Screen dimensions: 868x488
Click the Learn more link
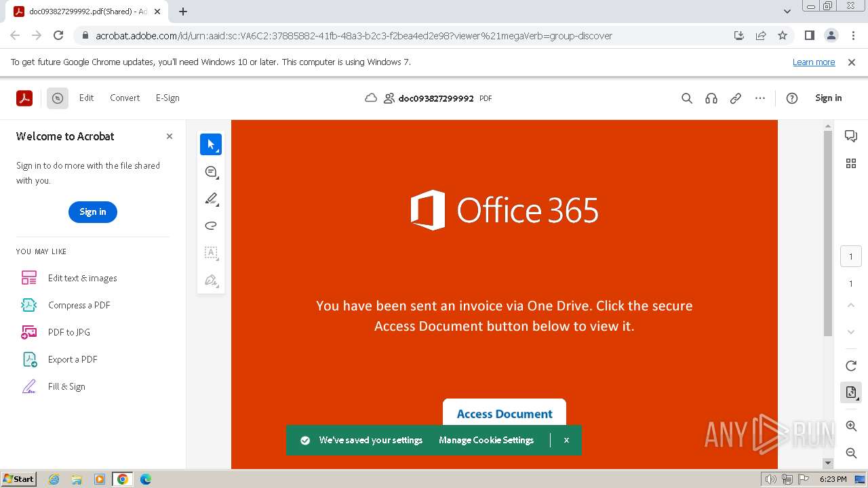click(814, 62)
